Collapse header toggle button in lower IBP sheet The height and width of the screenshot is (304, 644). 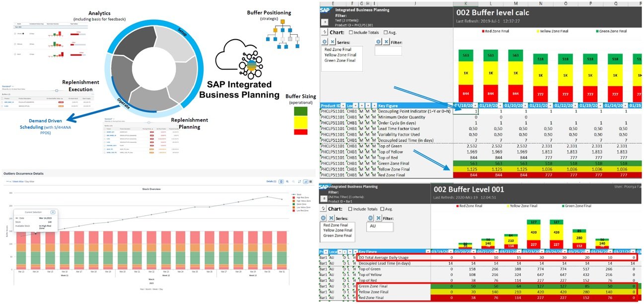tap(324, 198)
